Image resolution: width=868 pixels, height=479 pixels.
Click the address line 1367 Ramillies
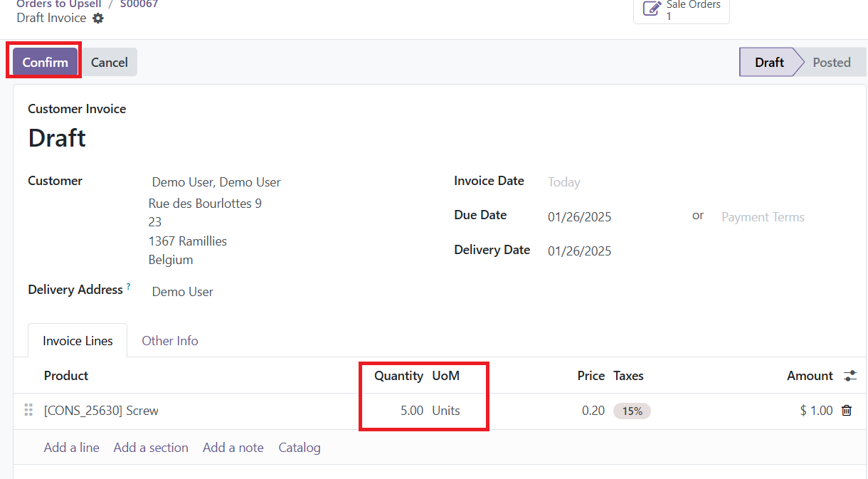click(x=188, y=241)
